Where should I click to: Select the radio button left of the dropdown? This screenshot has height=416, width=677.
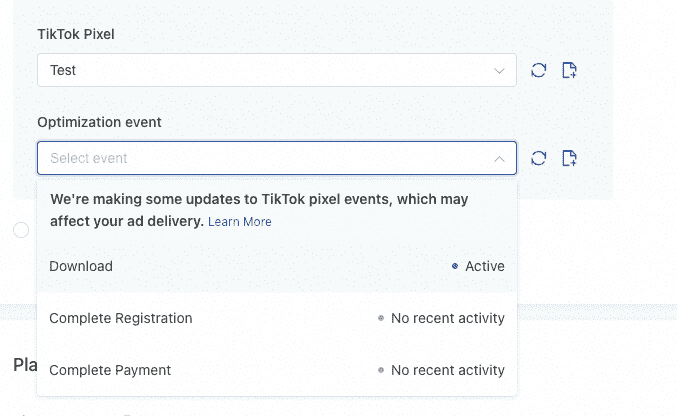tap(21, 230)
